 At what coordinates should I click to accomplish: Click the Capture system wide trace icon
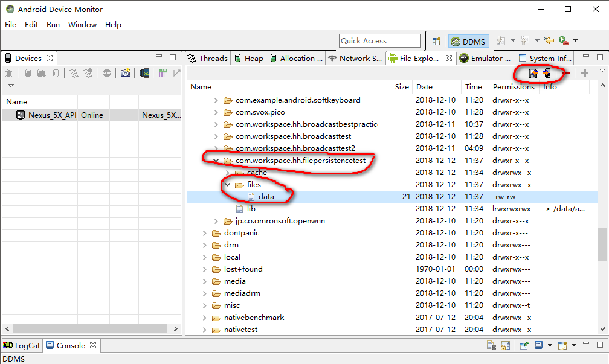coord(163,73)
